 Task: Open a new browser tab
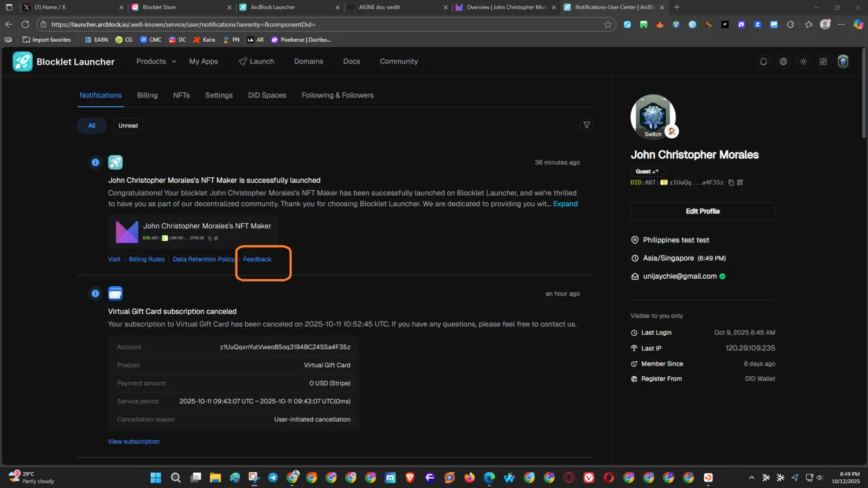pos(676,7)
